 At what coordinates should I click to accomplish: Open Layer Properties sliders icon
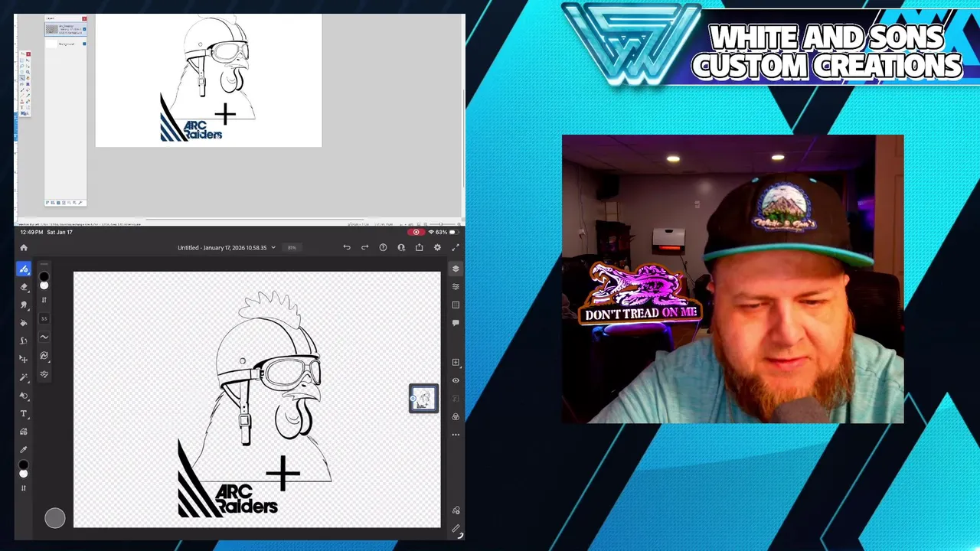click(456, 286)
